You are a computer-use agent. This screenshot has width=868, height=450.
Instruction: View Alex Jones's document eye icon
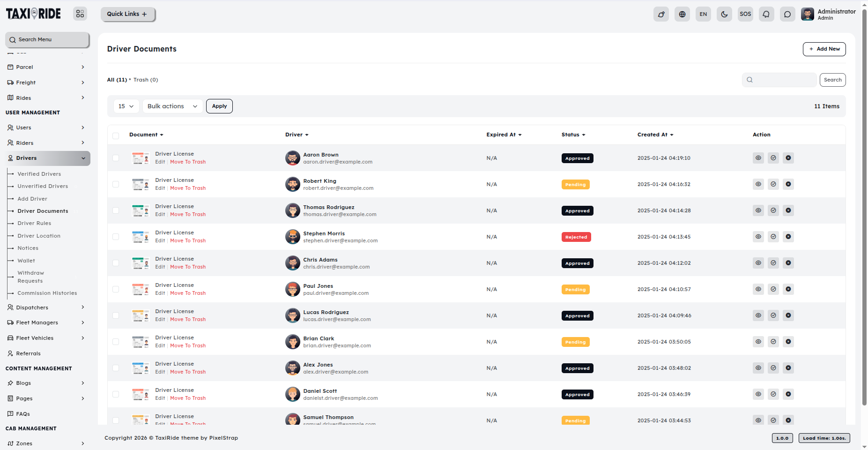tap(758, 368)
